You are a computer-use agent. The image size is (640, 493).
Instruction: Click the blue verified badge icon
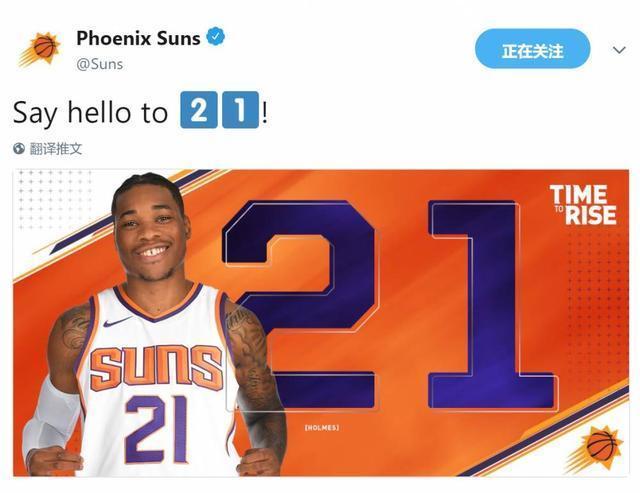[216, 37]
